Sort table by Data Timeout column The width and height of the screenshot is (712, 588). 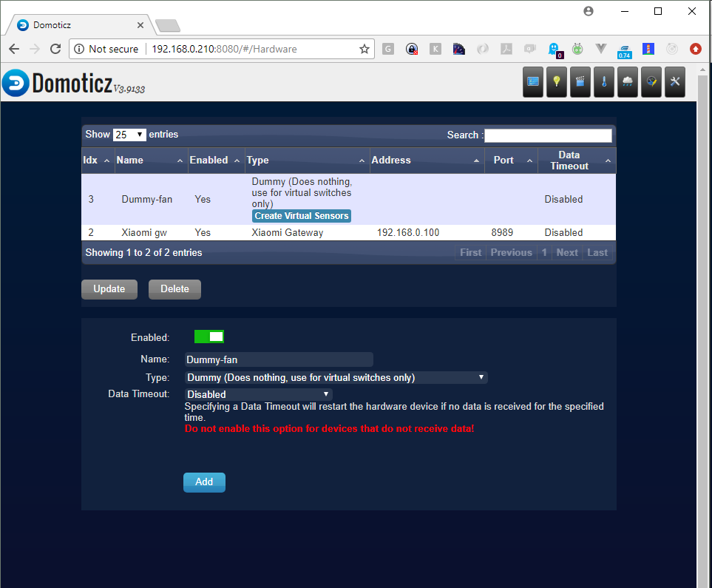pos(577,160)
